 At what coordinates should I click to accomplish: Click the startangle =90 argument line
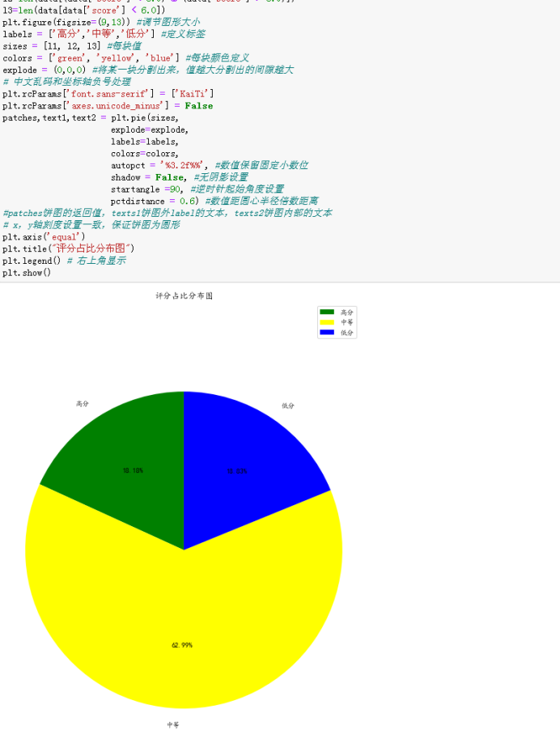pyautogui.click(x=197, y=189)
